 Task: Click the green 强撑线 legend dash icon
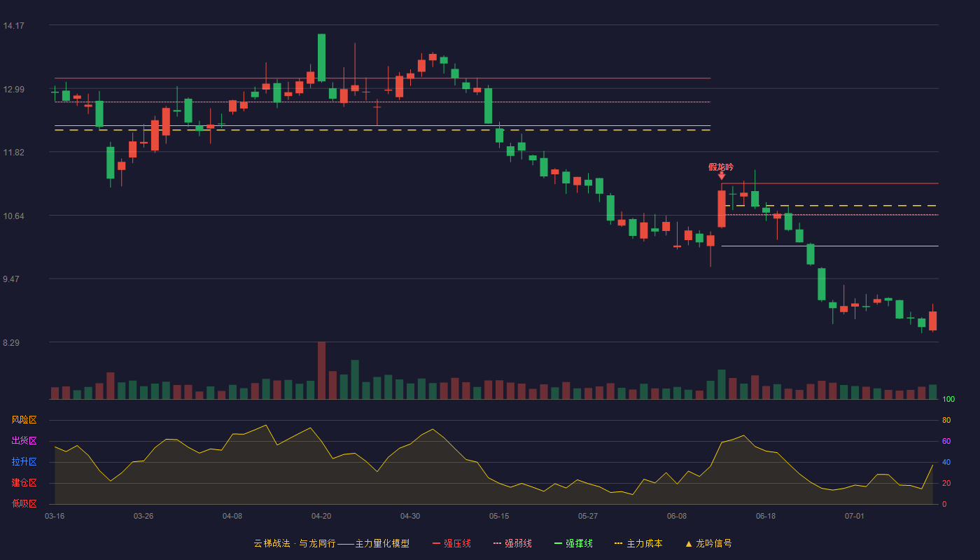[x=558, y=543]
